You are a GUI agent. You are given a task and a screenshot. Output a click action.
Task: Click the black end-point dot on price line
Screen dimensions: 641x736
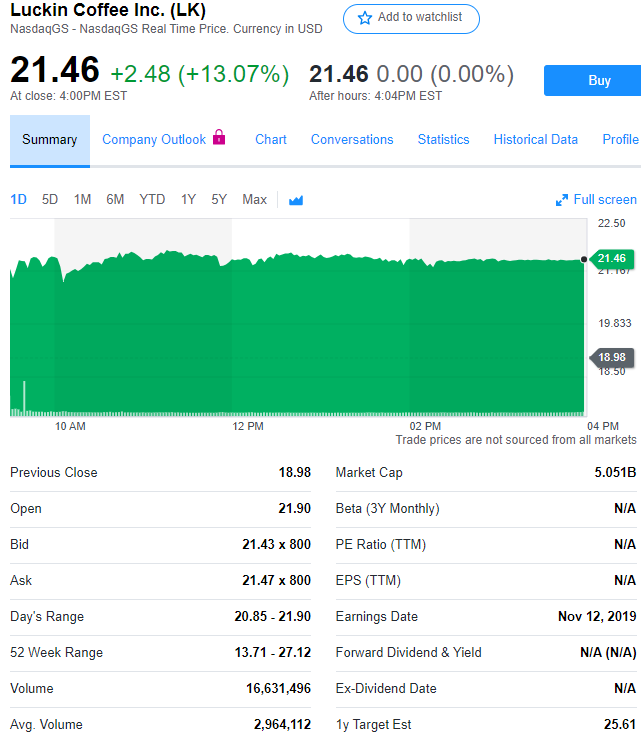click(584, 259)
